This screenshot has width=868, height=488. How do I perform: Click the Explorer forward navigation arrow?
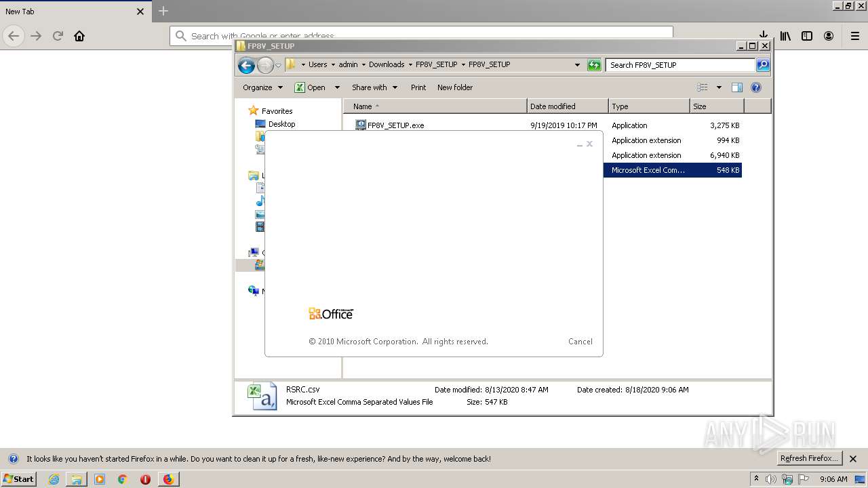pos(265,65)
